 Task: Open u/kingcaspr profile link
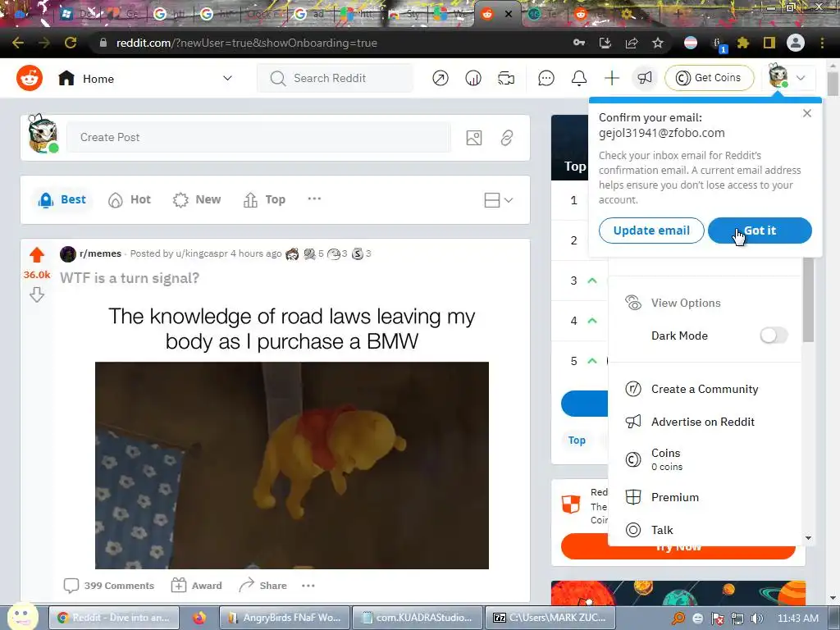pyautogui.click(x=202, y=253)
